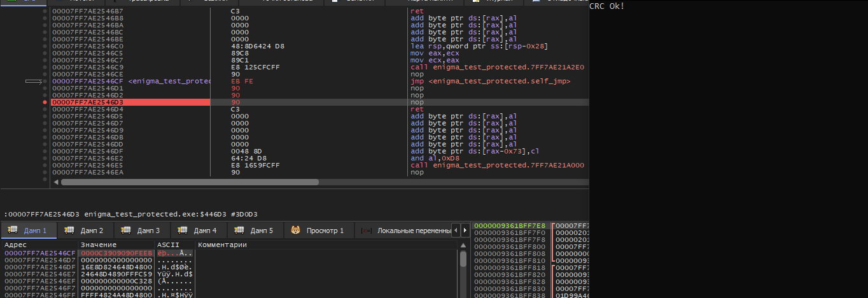Click the disassembly horizontal scrollbar thumb
This screenshot has width=868, height=298.
[190, 182]
